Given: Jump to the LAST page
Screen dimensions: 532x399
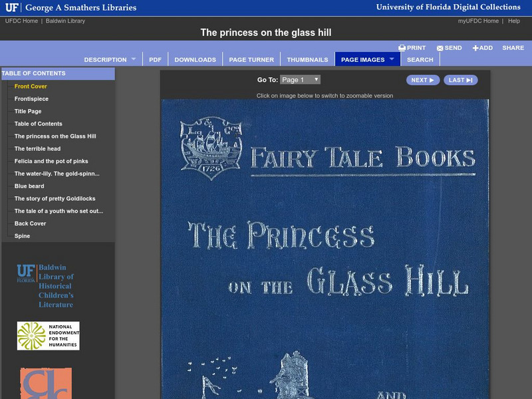Looking at the screenshot, I should (x=460, y=80).
